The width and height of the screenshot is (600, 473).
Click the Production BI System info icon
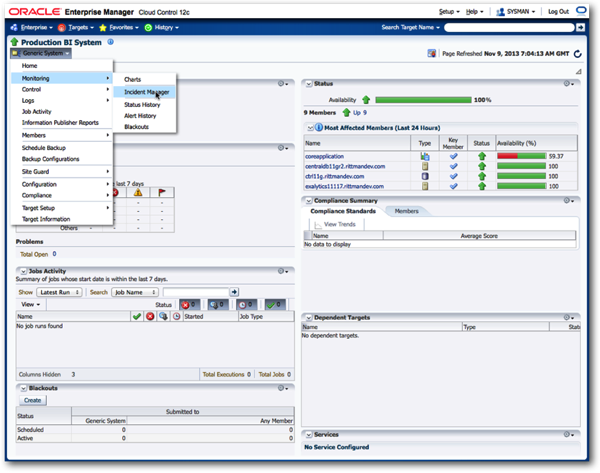110,42
